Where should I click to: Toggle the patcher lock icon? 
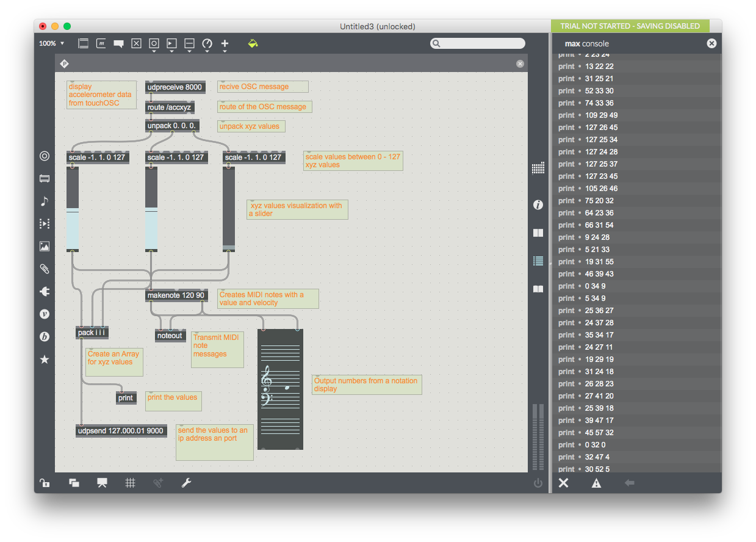tap(45, 483)
